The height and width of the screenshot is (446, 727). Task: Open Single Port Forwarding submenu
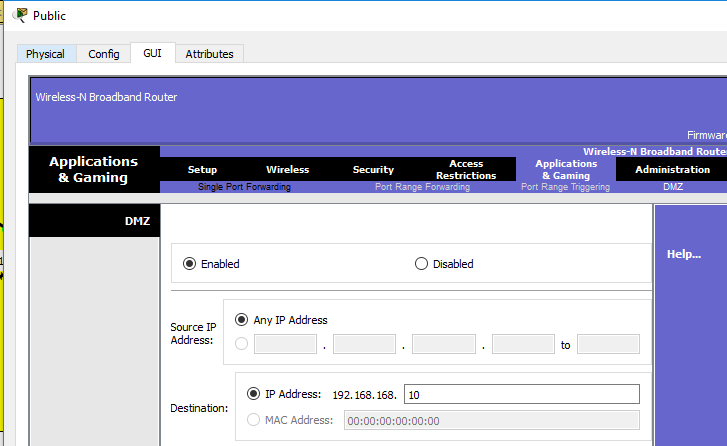pos(244,187)
